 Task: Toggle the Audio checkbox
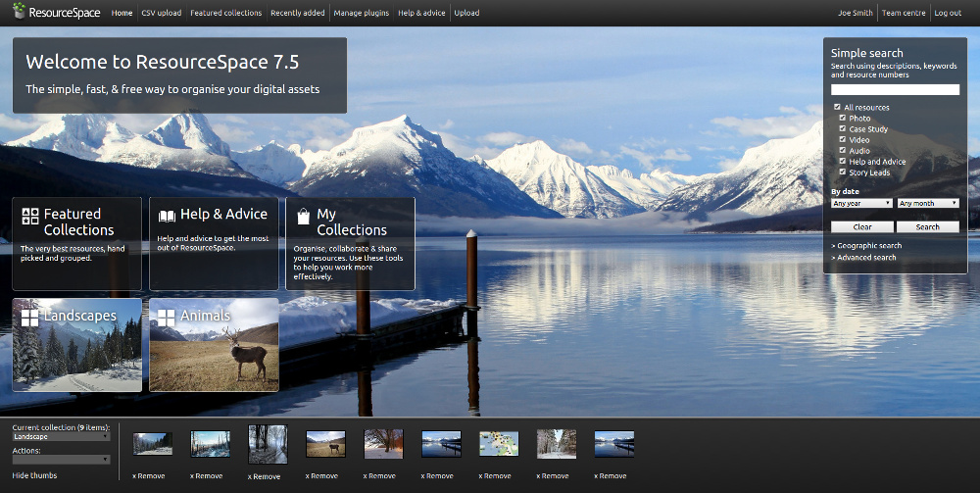[843, 150]
